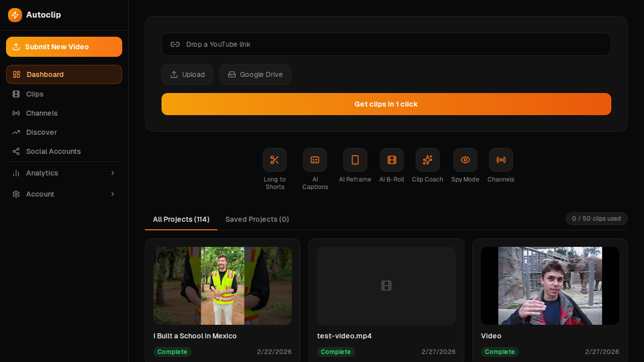
Task: Open the test-video.mp4 project thumbnail
Action: click(386, 286)
